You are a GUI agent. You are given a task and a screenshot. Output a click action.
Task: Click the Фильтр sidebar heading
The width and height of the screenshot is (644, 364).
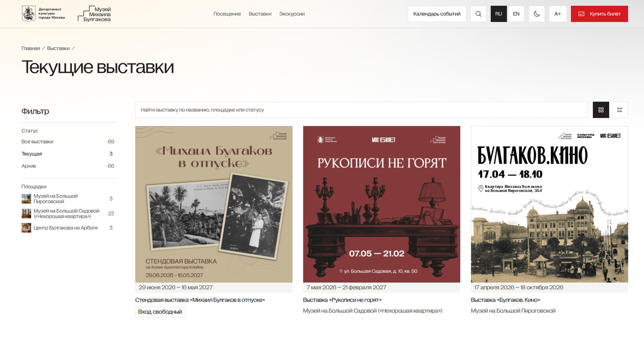pyautogui.click(x=35, y=111)
